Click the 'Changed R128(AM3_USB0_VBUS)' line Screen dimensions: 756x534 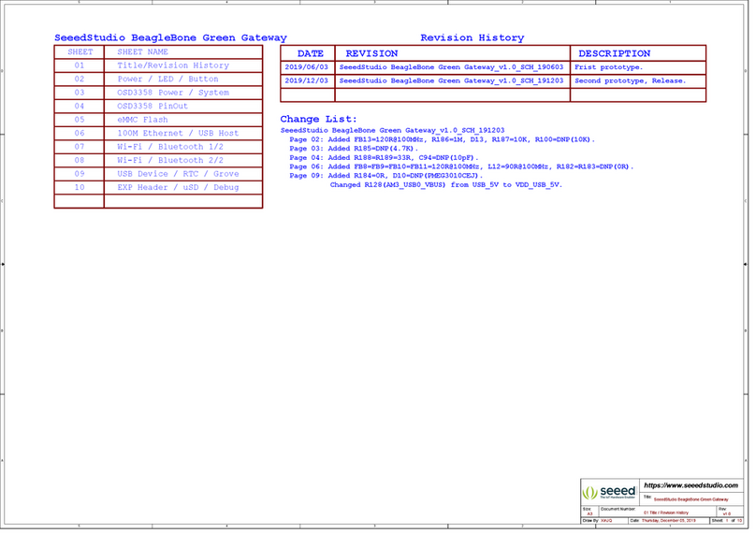click(446, 185)
